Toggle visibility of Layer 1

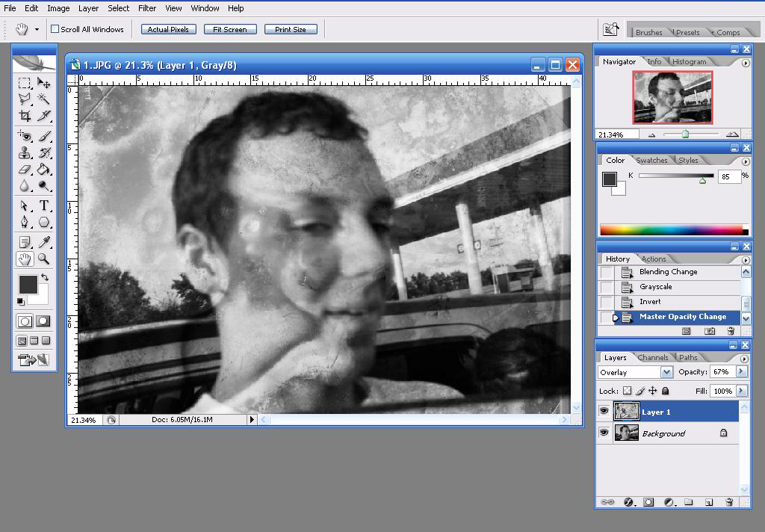click(604, 411)
